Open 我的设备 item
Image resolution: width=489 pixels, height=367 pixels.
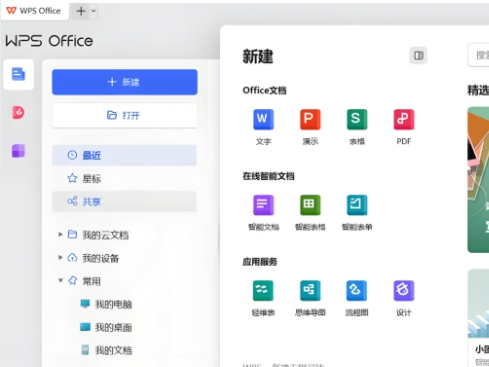(100, 258)
